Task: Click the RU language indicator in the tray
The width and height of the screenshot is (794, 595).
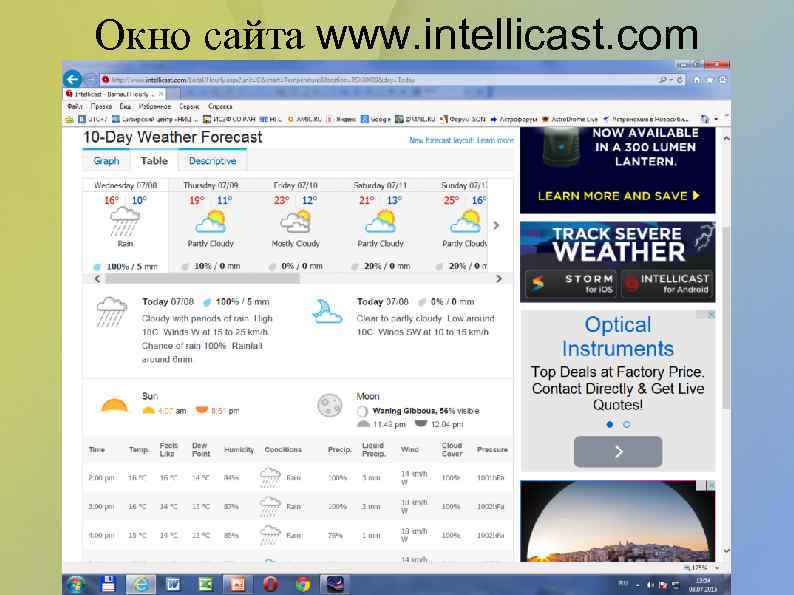Action: point(623,584)
